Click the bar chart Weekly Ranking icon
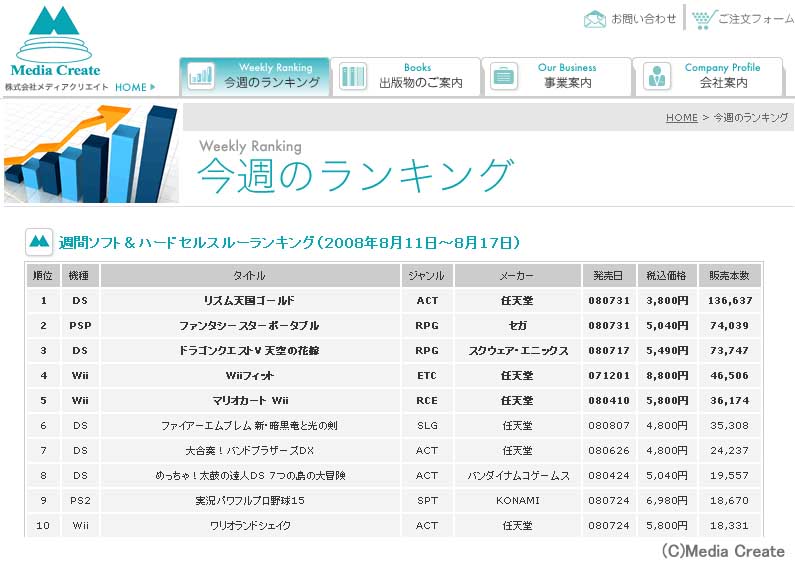The height and width of the screenshot is (562, 795). pos(201,77)
